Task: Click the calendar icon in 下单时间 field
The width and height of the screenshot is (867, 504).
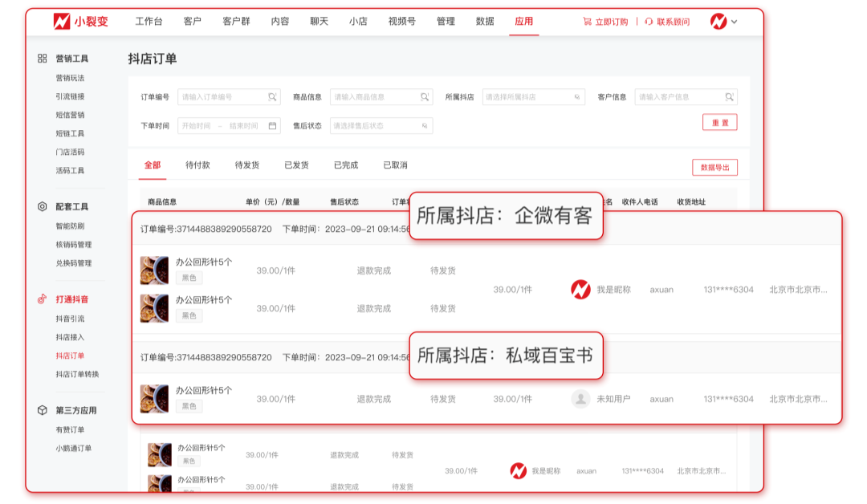Action: [x=272, y=126]
